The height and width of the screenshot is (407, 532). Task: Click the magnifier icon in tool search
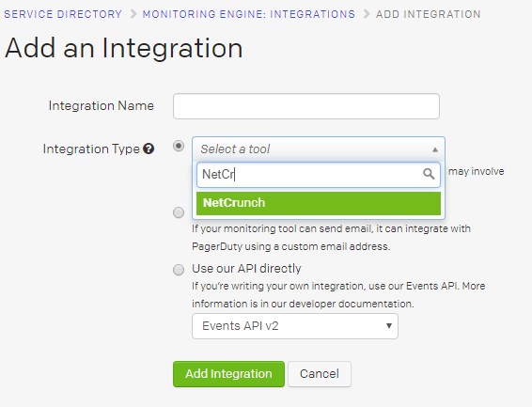[429, 174]
